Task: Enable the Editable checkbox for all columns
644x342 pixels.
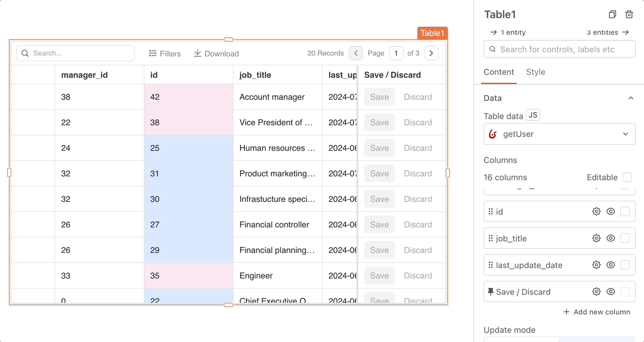Action: click(627, 177)
